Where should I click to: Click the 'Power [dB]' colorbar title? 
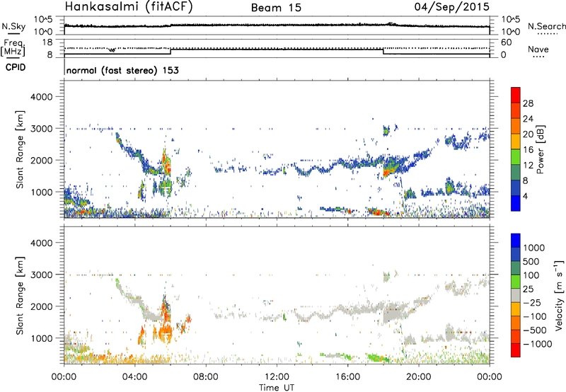540,149
